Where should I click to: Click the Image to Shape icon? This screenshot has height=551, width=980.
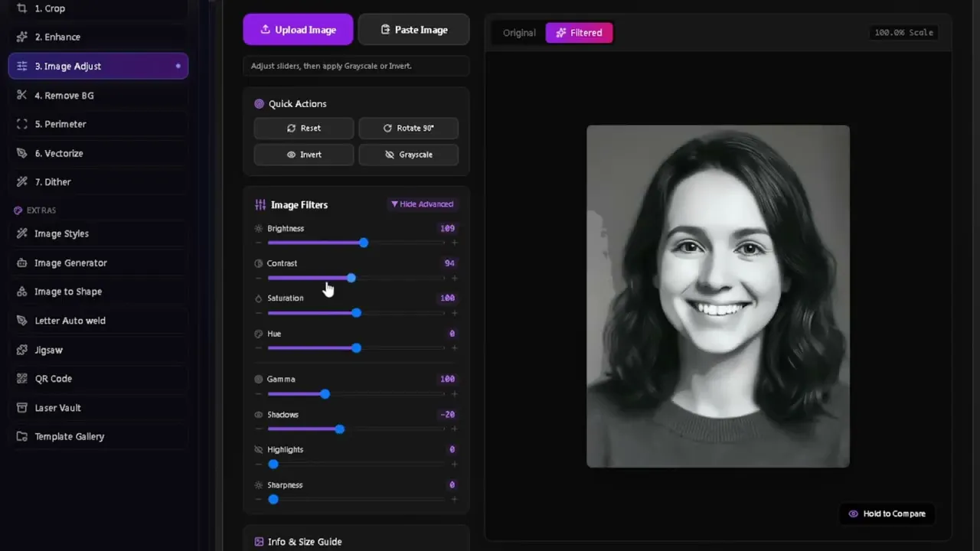click(21, 292)
